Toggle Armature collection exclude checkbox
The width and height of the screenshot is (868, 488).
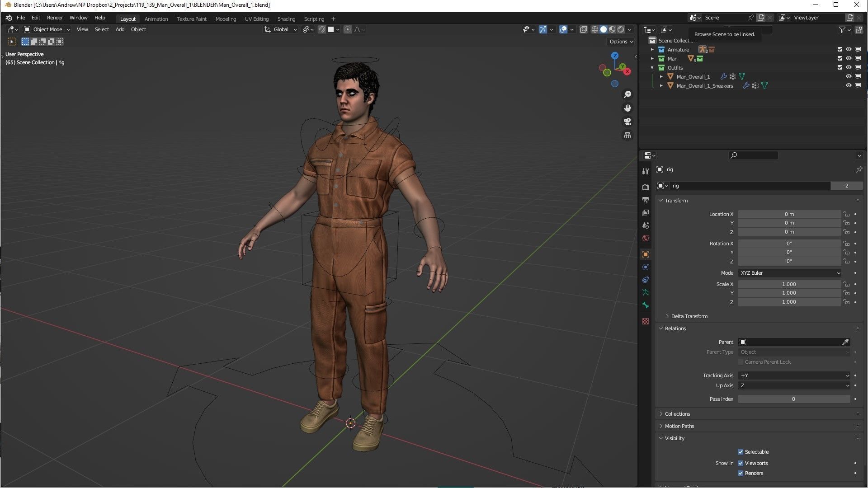coord(840,50)
